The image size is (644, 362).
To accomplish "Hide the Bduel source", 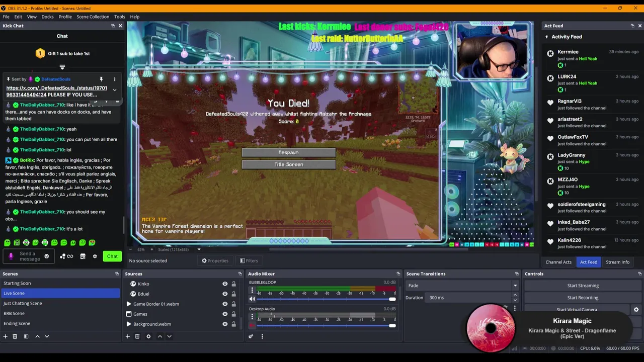I will click(x=225, y=294).
